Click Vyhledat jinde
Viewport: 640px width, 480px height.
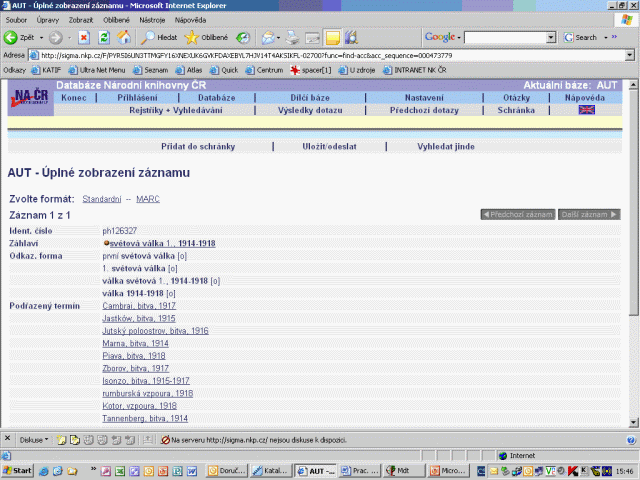point(446,147)
